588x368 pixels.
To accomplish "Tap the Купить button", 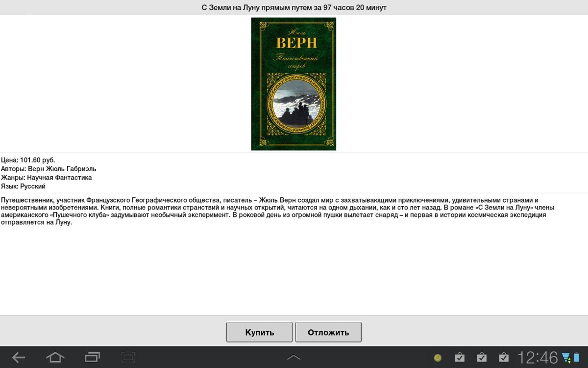I will pos(259,332).
